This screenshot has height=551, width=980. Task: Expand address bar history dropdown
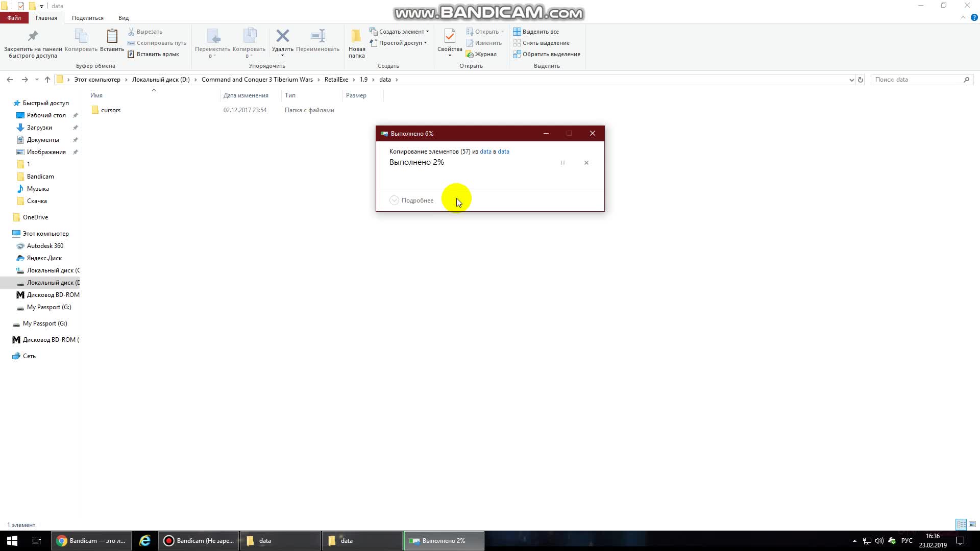pos(851,80)
